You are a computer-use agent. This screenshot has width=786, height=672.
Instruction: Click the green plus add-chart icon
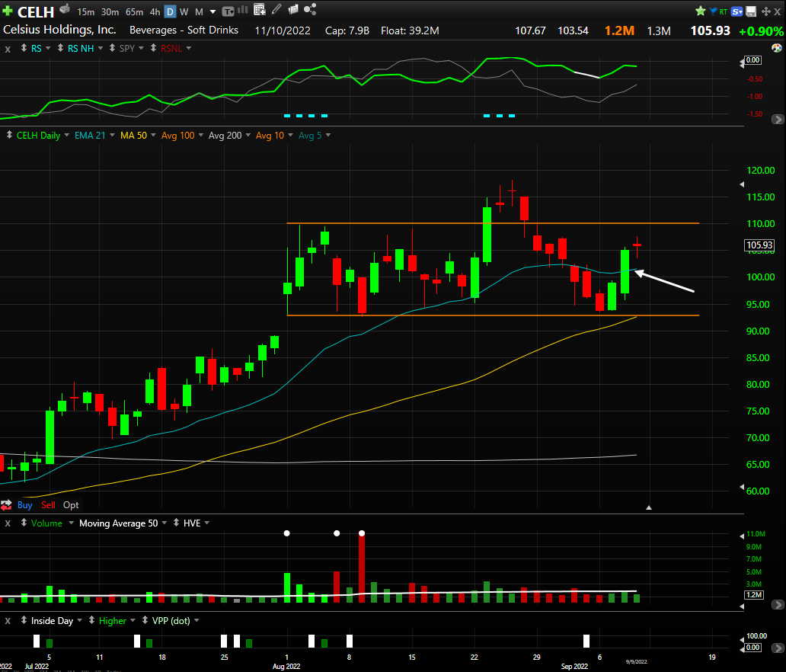pyautogui.click(x=7, y=11)
